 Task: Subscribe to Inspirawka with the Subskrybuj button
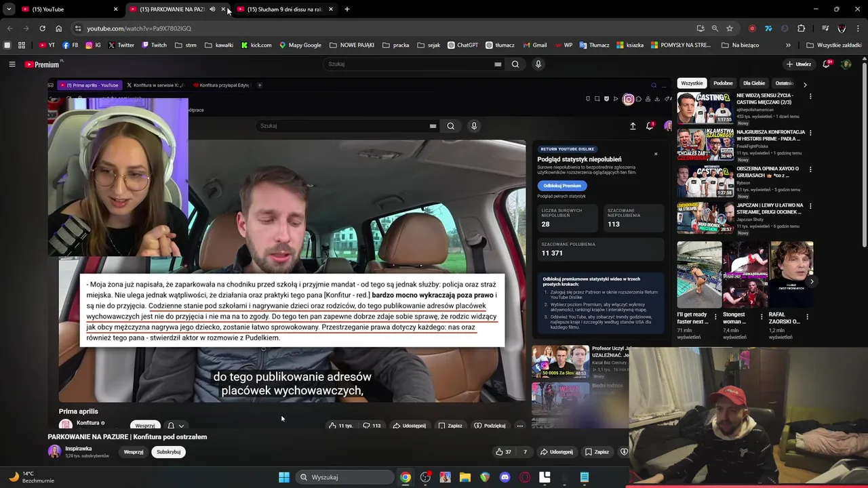pos(168,452)
